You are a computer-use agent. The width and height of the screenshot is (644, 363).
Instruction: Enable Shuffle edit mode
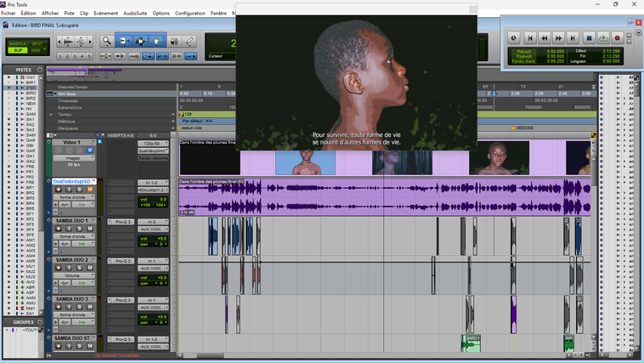[18, 43]
